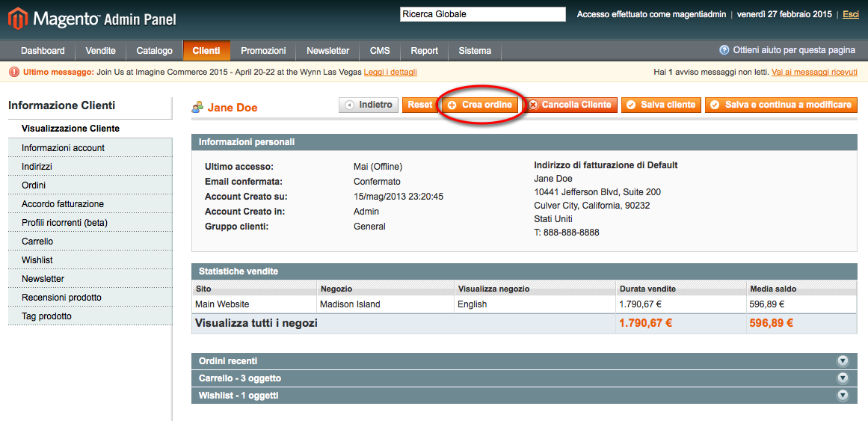The height and width of the screenshot is (421, 868).
Task: Switch to the Indirizzi tab in sidebar
Action: pyautogui.click(x=37, y=167)
